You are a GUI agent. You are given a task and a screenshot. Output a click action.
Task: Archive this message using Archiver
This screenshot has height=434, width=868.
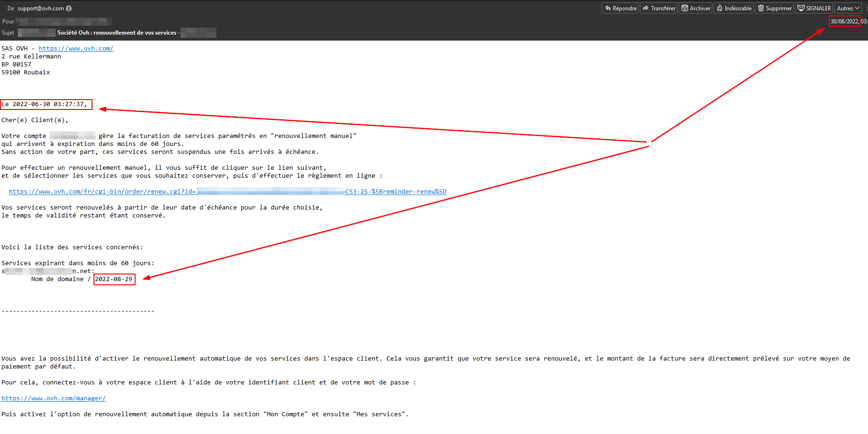click(696, 8)
